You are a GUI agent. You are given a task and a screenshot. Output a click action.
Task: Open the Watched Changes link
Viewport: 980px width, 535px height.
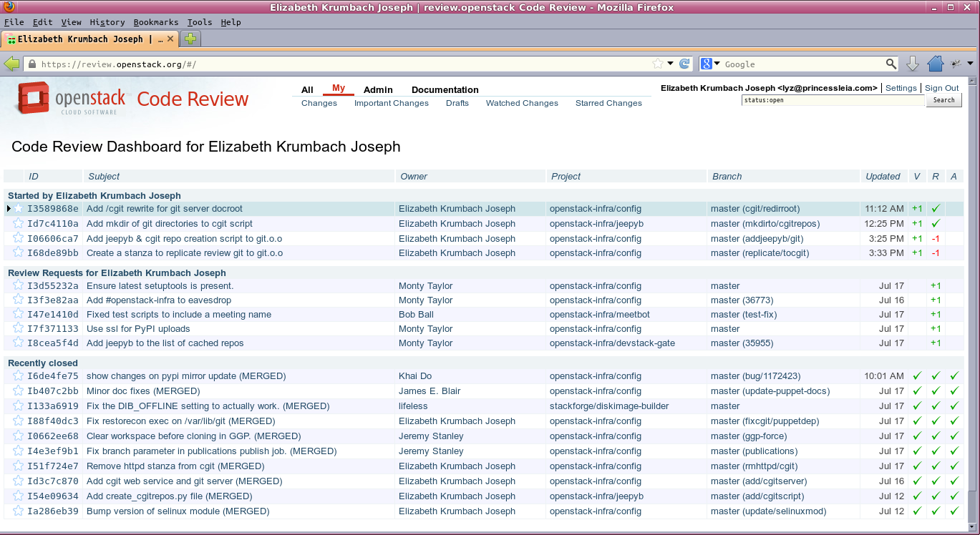522,103
